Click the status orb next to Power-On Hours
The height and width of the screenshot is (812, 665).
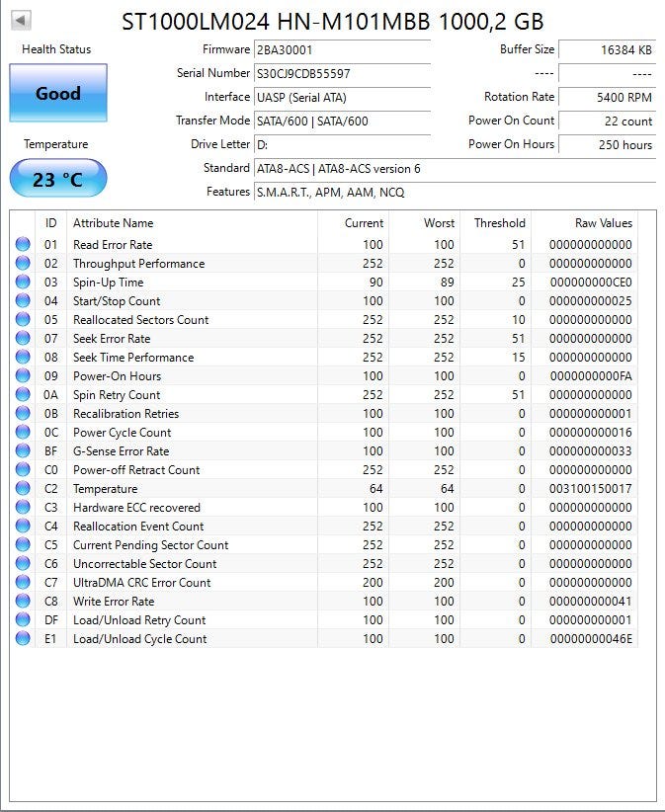(x=23, y=376)
